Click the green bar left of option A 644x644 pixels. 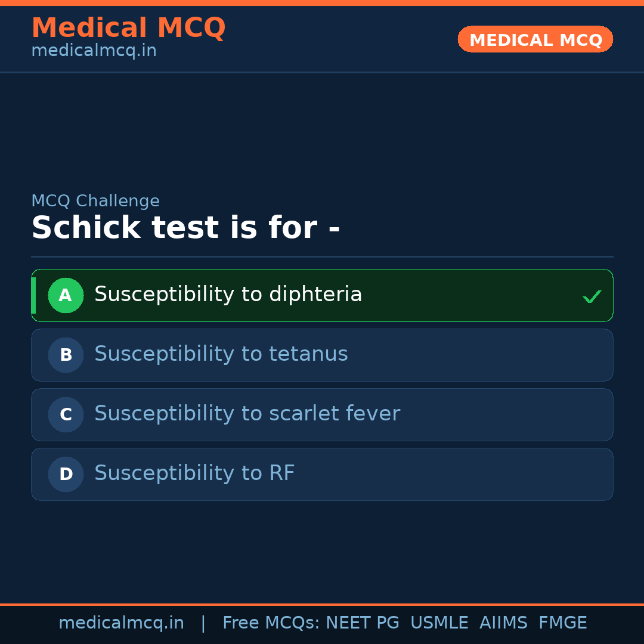(33, 295)
